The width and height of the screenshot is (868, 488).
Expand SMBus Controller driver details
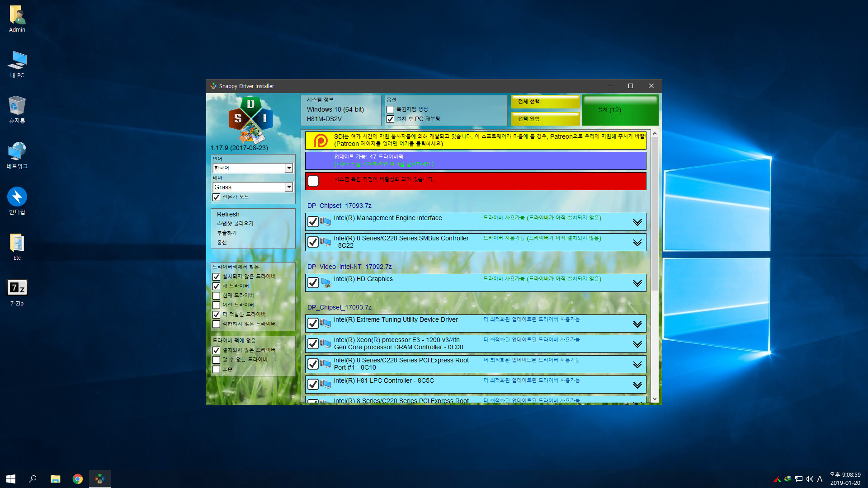(x=637, y=242)
